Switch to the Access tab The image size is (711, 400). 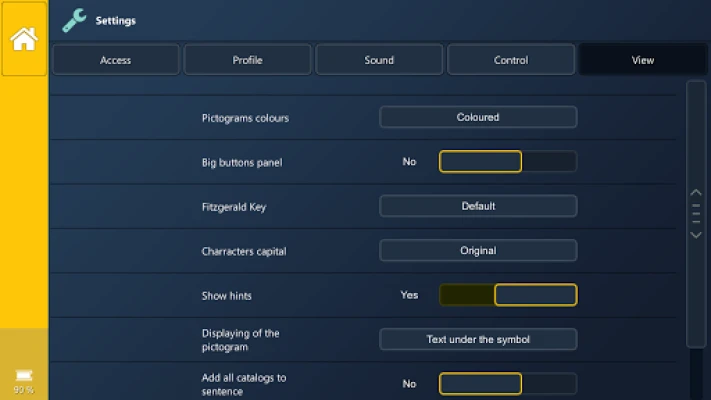click(x=116, y=60)
